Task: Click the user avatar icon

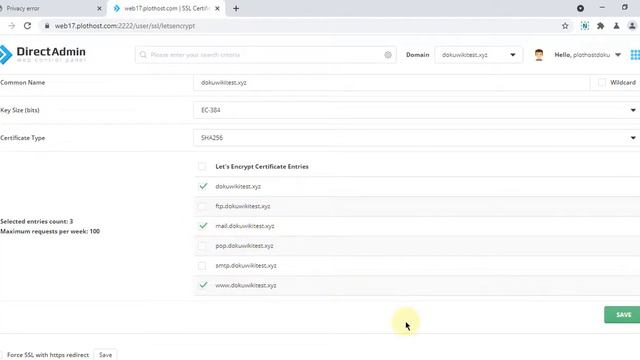Action: [539, 55]
